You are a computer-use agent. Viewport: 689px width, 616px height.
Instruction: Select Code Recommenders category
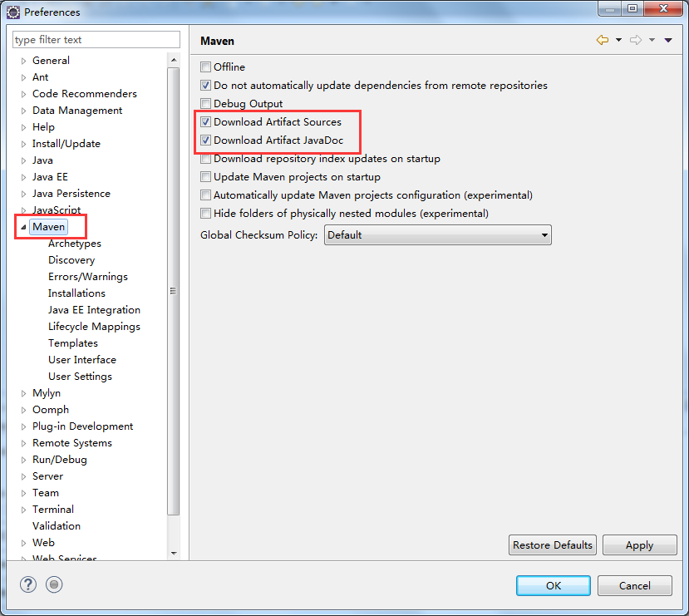[x=85, y=94]
